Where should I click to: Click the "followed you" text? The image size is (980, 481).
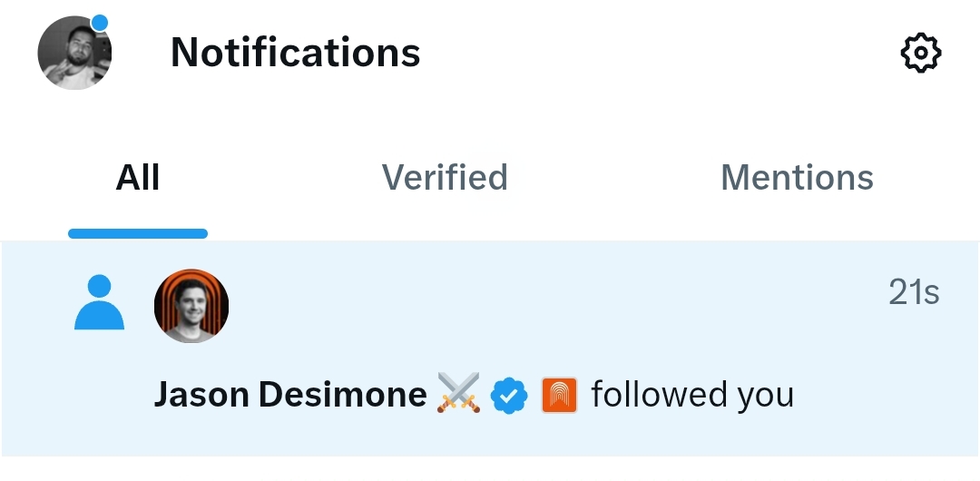click(x=692, y=396)
